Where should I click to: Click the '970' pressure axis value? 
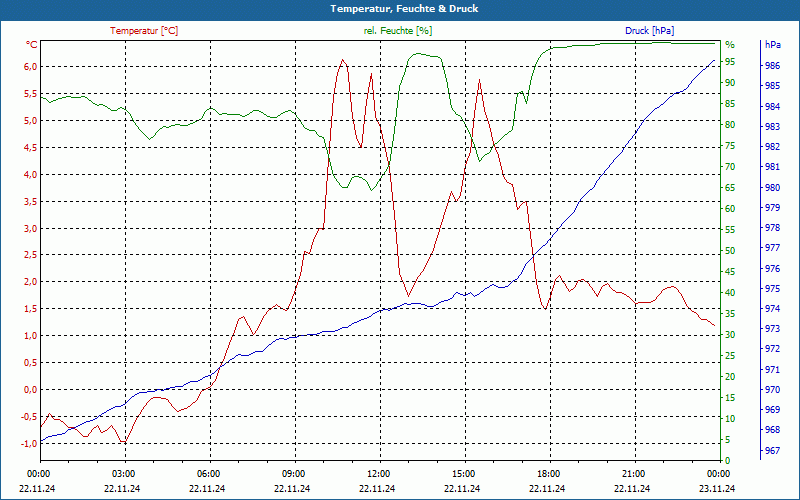tap(772, 389)
